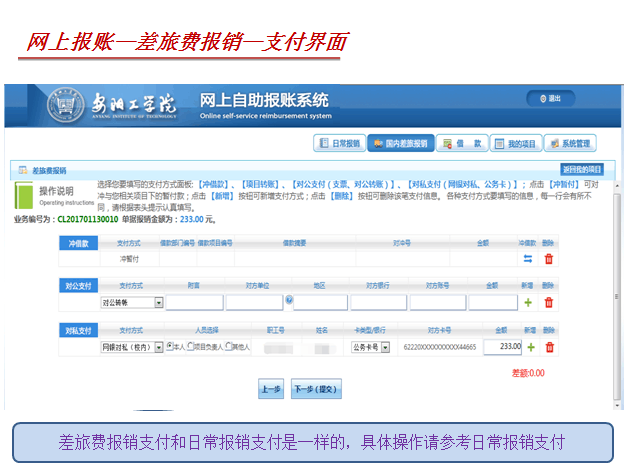Switch to the 日常报销 tab
The height and width of the screenshot is (470, 624).
338,144
